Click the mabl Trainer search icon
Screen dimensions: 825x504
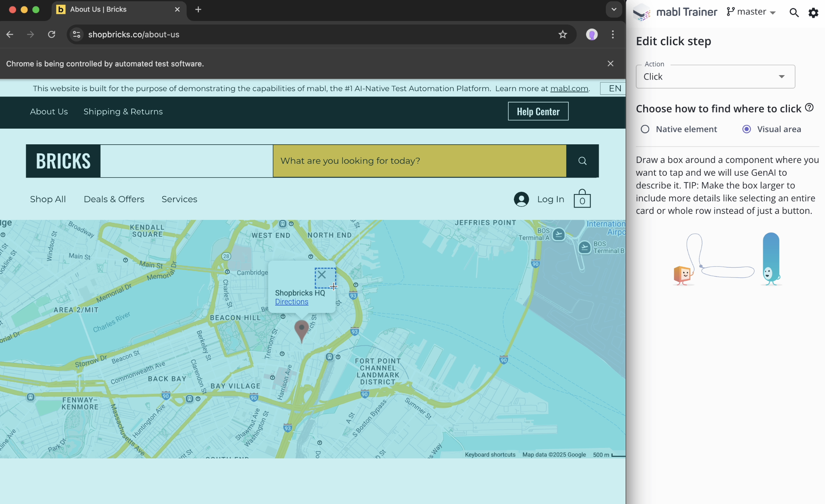[x=794, y=13]
